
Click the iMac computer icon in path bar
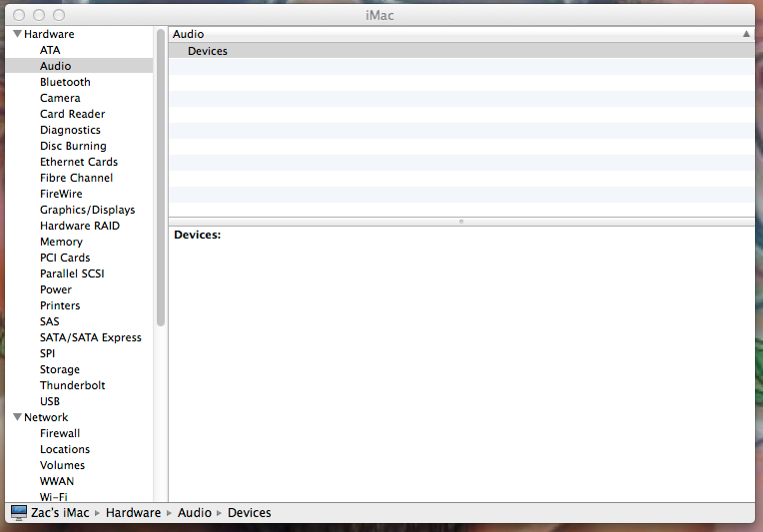point(19,513)
